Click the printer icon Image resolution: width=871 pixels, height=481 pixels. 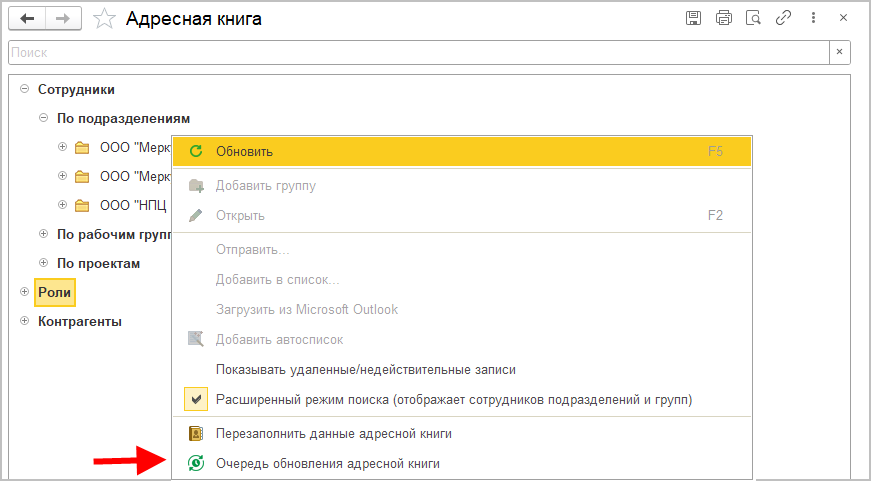(x=724, y=18)
